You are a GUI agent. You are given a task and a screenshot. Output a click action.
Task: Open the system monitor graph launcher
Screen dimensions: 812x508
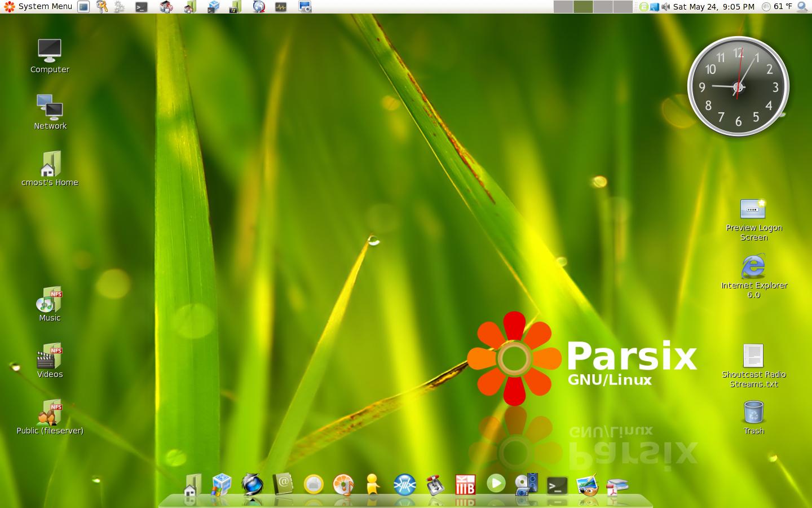(281, 7)
